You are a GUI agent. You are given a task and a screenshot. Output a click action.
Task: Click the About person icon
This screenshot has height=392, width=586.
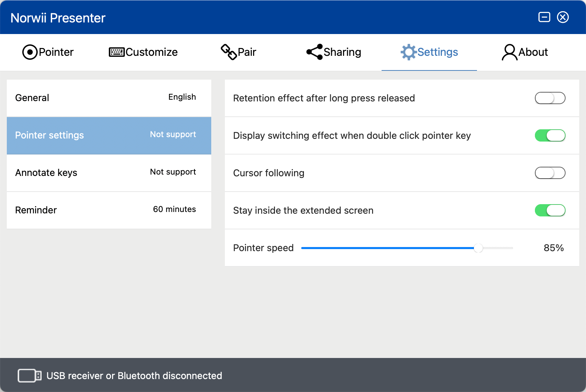coord(509,52)
